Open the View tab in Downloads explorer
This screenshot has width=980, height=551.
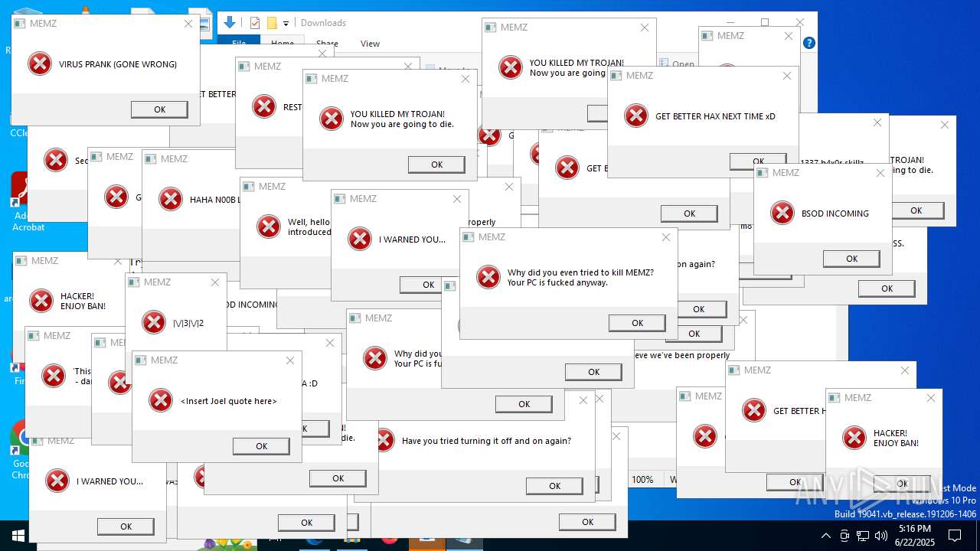coord(370,44)
